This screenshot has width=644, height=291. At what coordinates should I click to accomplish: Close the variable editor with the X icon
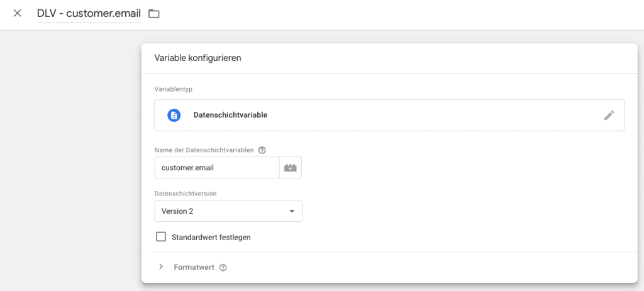coord(17,13)
